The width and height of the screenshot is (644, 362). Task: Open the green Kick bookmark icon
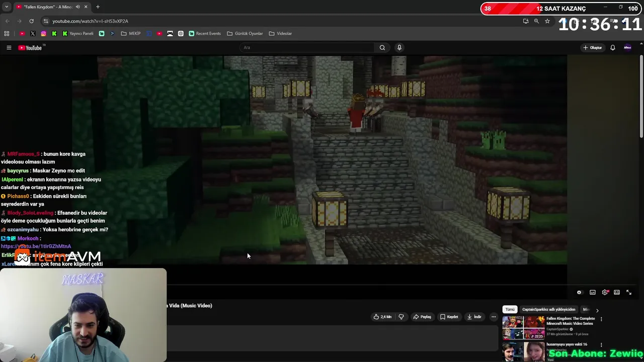click(54, 34)
